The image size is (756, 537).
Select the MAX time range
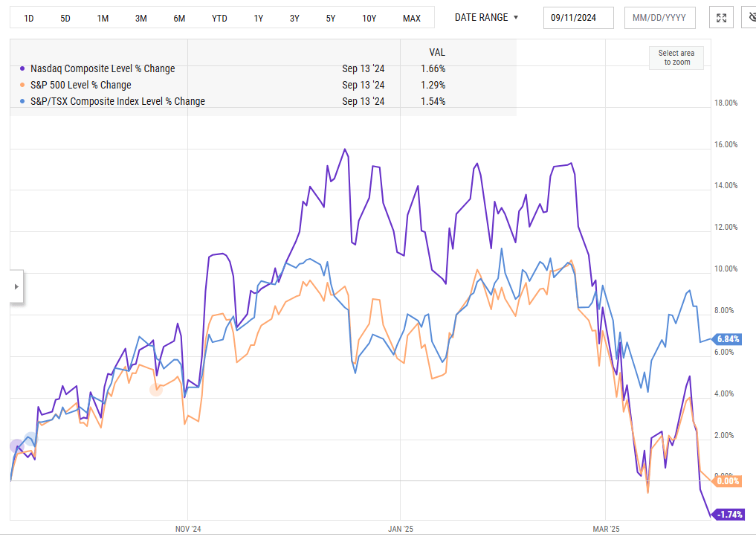(x=411, y=18)
